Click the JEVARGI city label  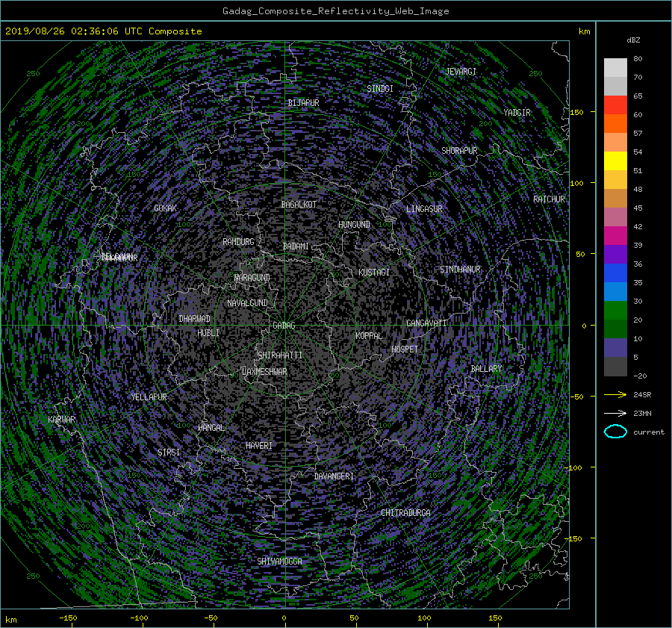[461, 72]
